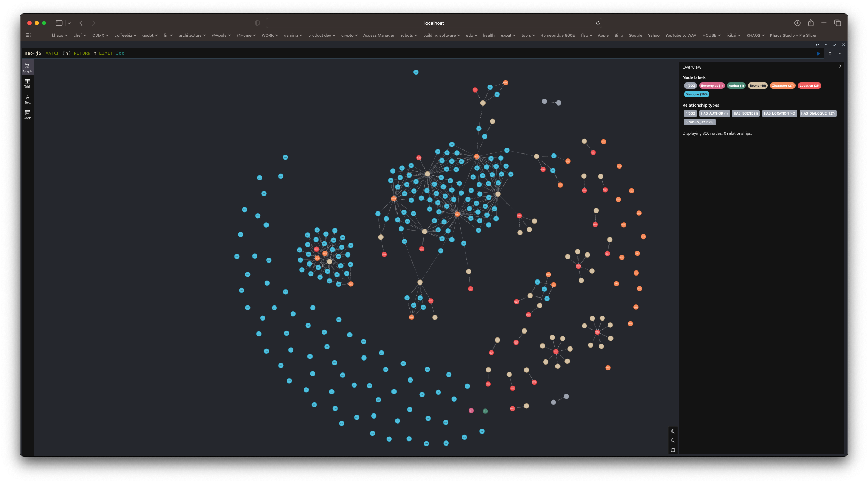Screen dimensions: 868x483
Task: Click graph zoom out magnifier
Action: (673, 440)
